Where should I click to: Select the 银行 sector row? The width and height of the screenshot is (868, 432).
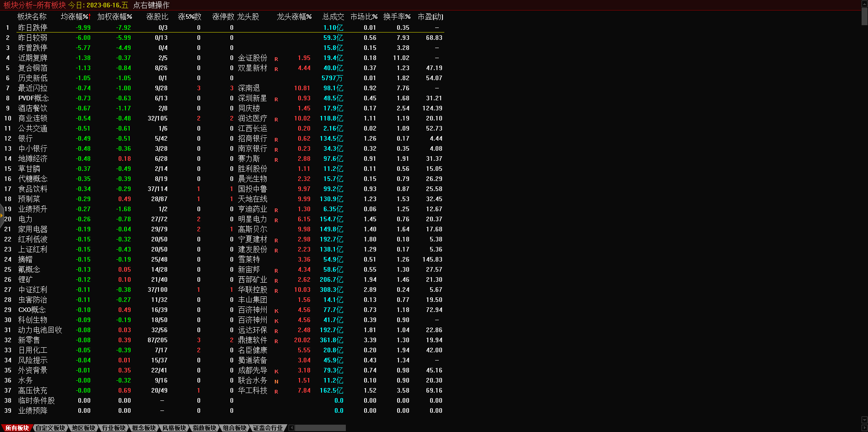[x=26, y=138]
